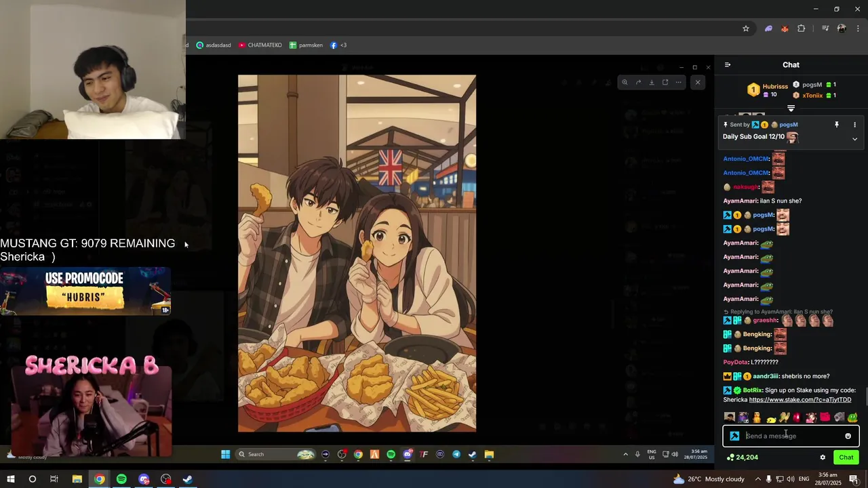This screenshot has width=868, height=488.
Task: Download the image using the viewer toolbar icon
Action: click(x=652, y=83)
